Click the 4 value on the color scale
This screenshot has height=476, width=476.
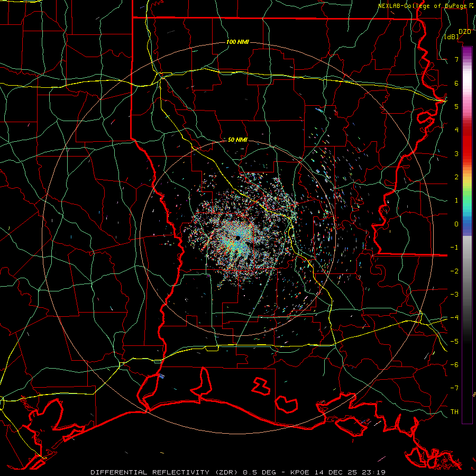456,130
